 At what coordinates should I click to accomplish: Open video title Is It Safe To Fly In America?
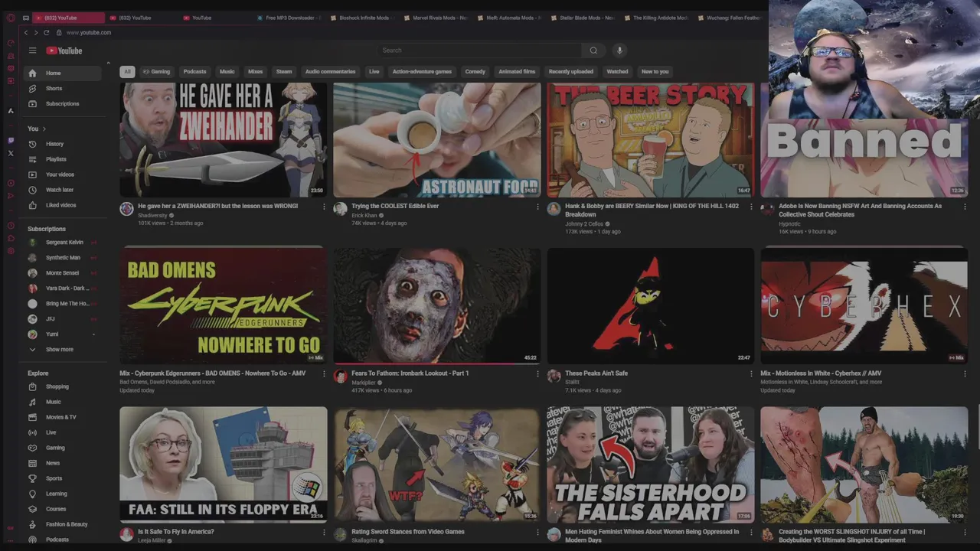(175, 532)
